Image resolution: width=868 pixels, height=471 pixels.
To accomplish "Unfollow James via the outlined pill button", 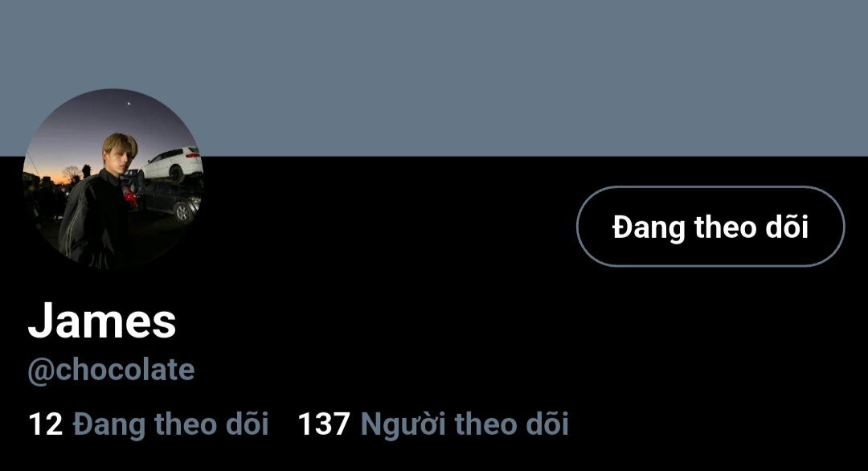I will pyautogui.click(x=710, y=227).
